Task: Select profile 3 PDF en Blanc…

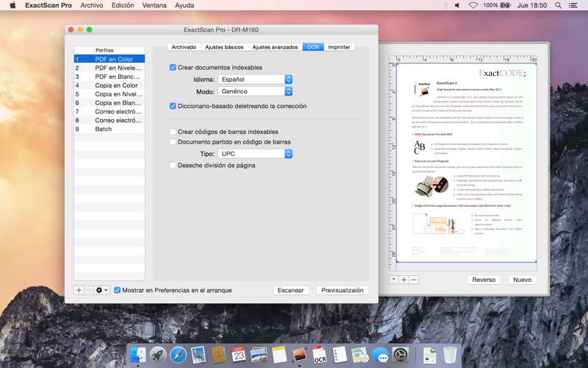Action: 110,77
